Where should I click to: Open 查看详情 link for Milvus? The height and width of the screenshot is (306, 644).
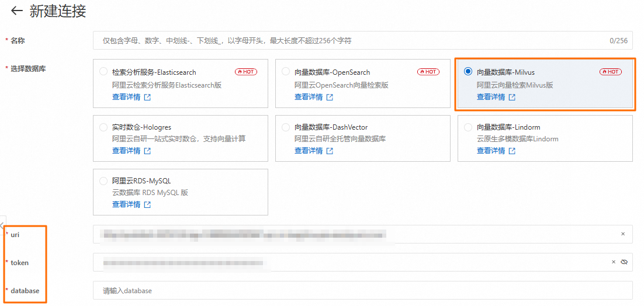pyautogui.click(x=491, y=97)
